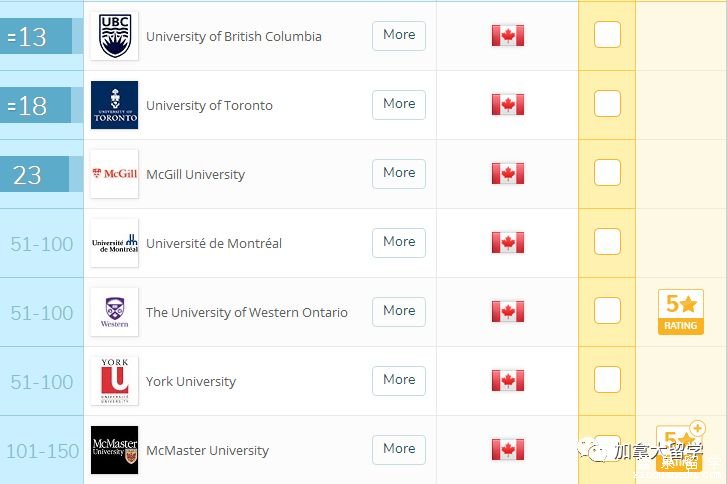The image size is (727, 484).
Task: Expand More details for McMaster University
Action: click(x=399, y=449)
